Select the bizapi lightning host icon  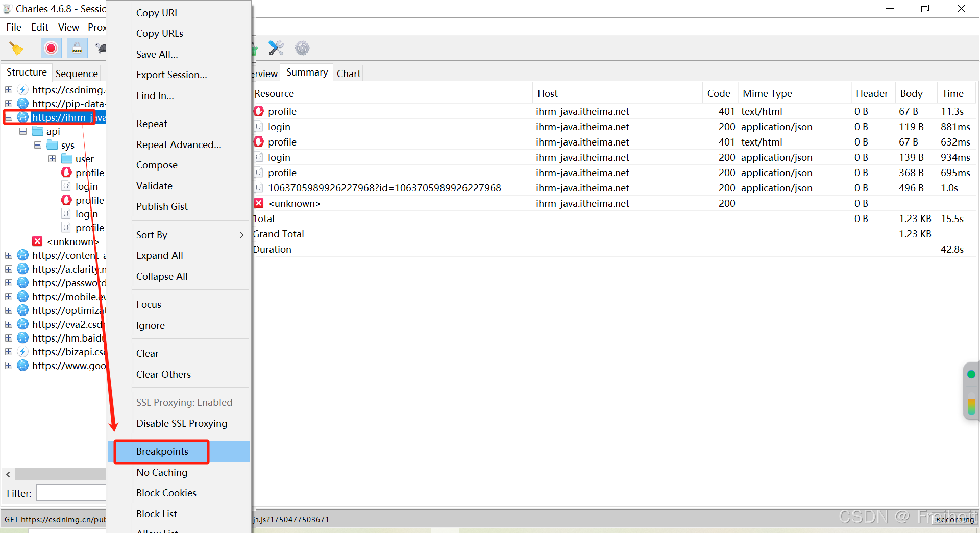tap(23, 352)
